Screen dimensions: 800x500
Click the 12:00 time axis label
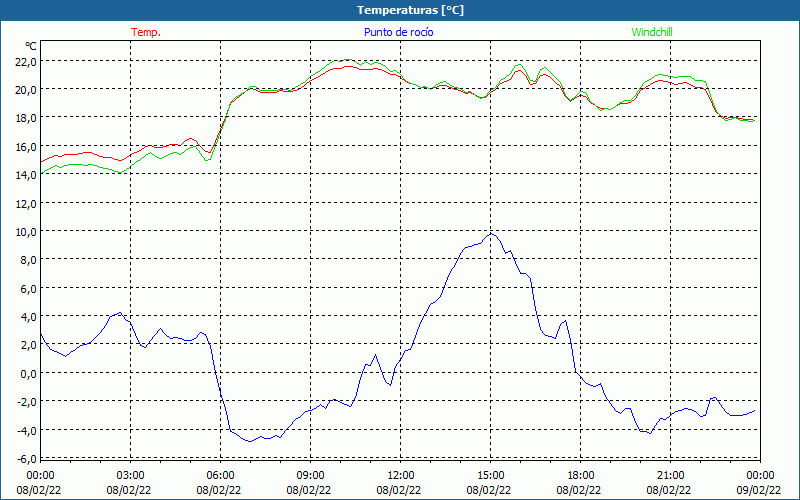click(x=401, y=476)
